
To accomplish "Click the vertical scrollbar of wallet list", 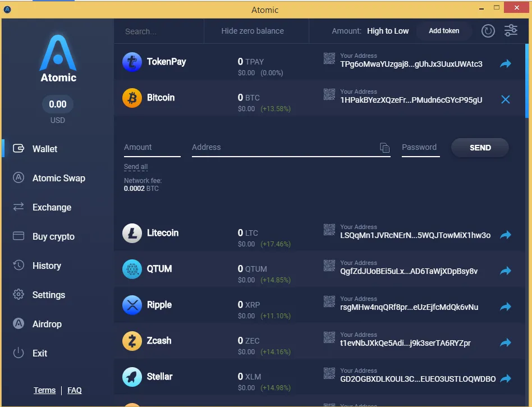I will pyautogui.click(x=526, y=81).
